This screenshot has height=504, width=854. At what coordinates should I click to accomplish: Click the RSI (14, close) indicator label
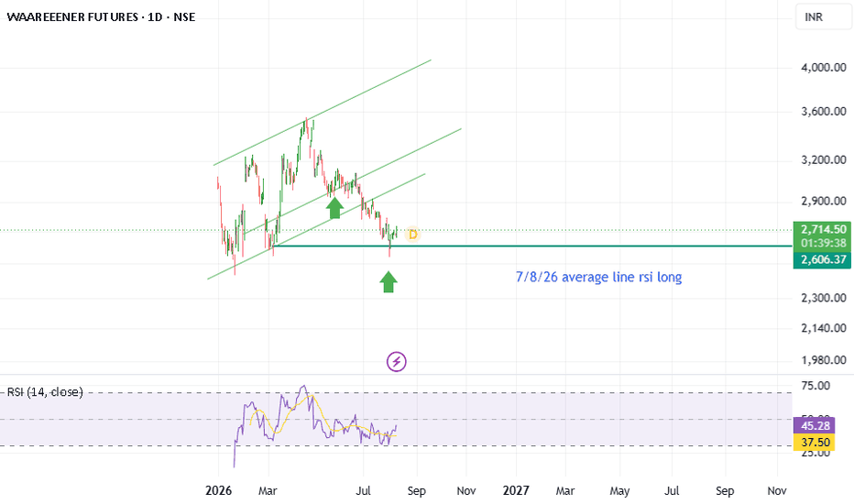(45, 392)
